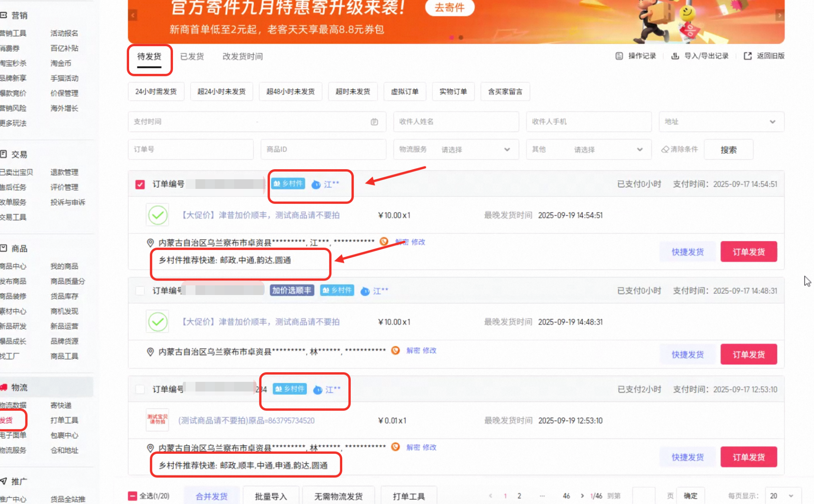The image size is (814, 504).
Task: Click the 推广 sidebar section icon
Action: click(4, 481)
